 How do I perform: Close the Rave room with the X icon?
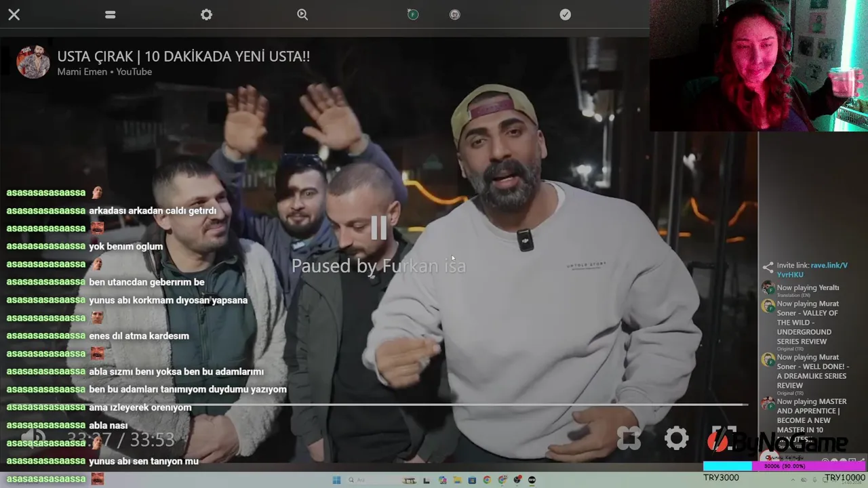(x=14, y=14)
